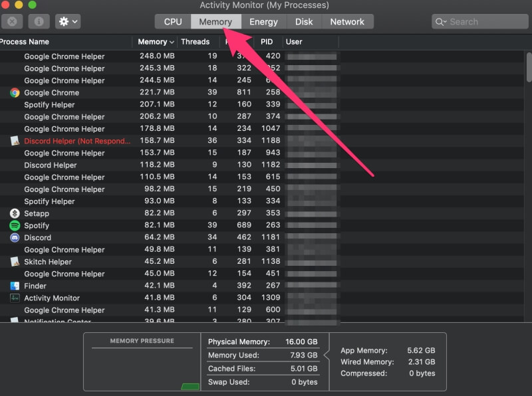Image resolution: width=532 pixels, height=396 pixels.
Task: Click the Physical Memory 16.00 GB value
Action: click(x=301, y=342)
